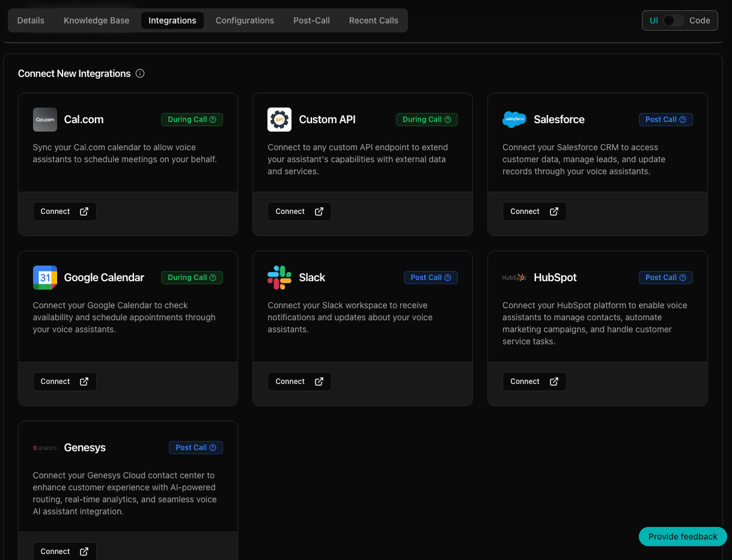Click the Provide feedback button

(x=683, y=537)
